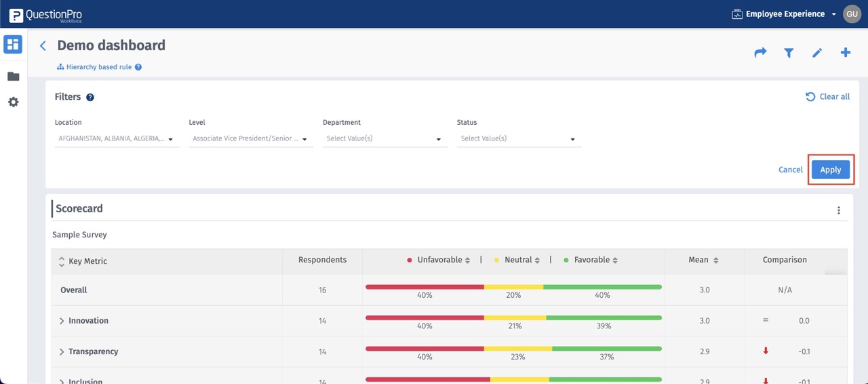Open the Location filter dropdown
This screenshot has height=384, width=868.
pyautogui.click(x=116, y=138)
